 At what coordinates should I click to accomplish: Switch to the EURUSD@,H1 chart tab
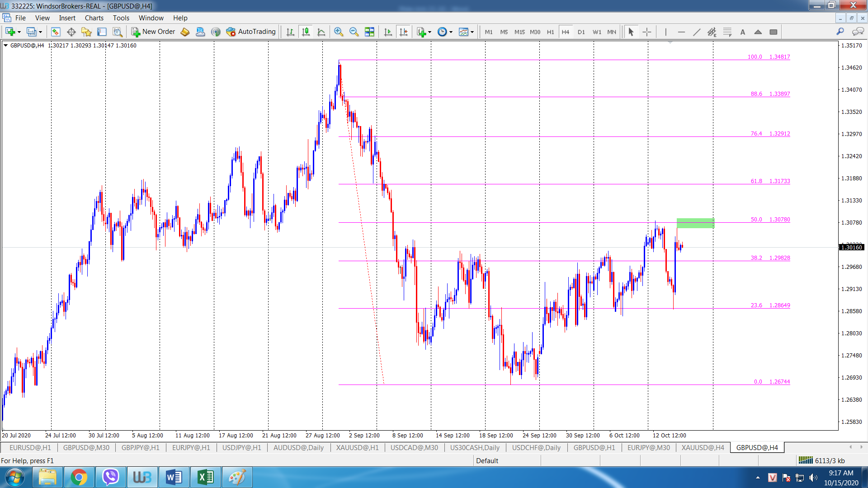(x=30, y=447)
